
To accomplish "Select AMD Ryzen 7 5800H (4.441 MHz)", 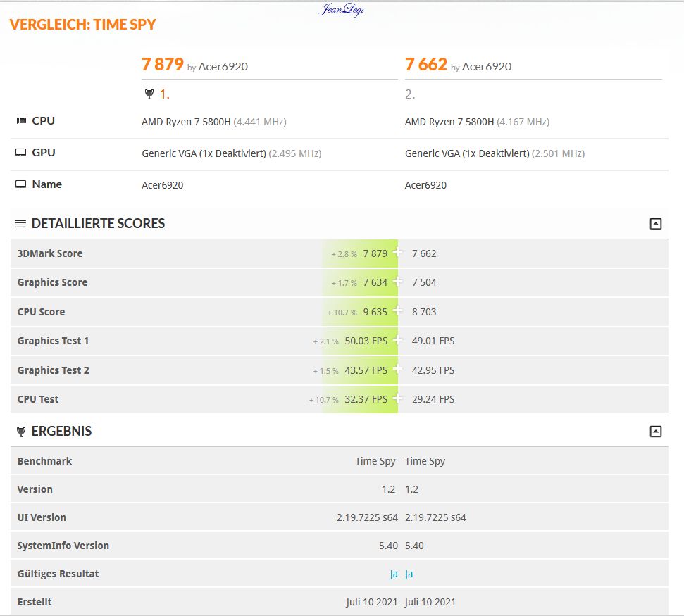I will coord(213,122).
